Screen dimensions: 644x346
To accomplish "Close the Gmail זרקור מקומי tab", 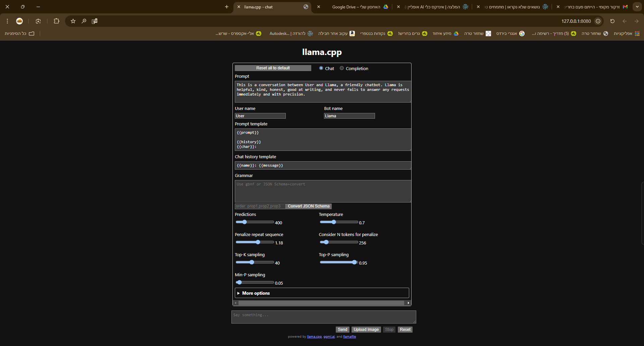I will (558, 7).
